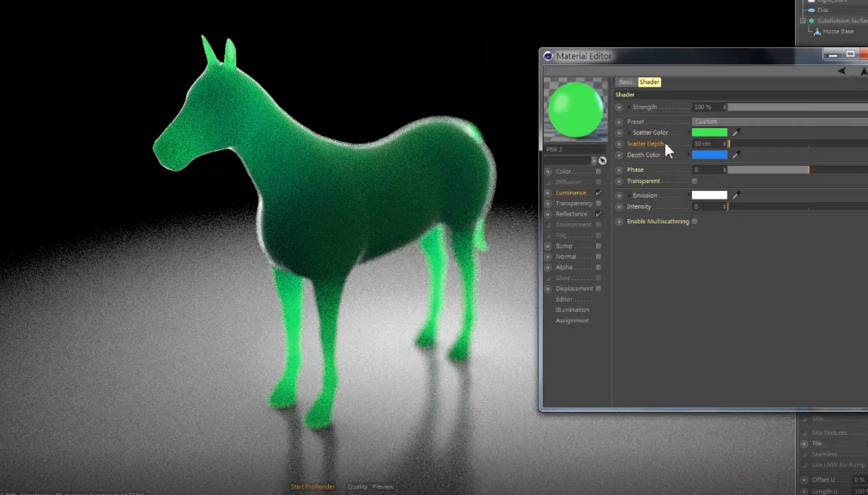Click the Phase animation dot

[619, 169]
